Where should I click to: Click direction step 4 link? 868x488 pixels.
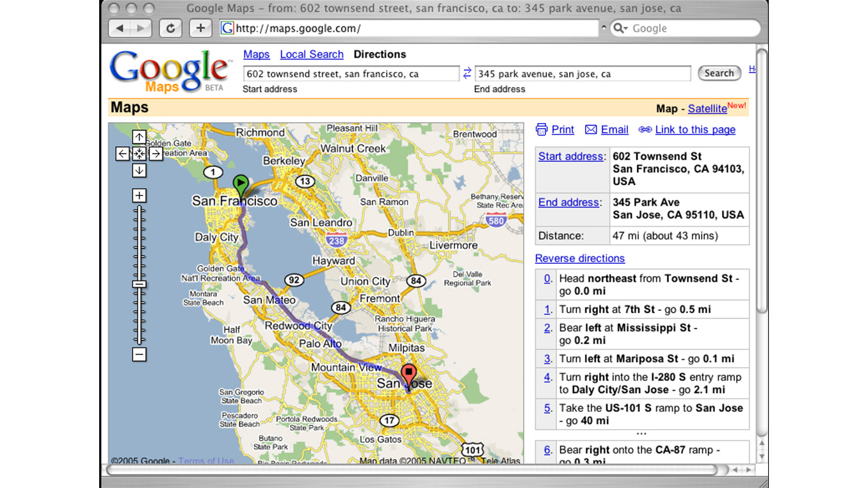click(547, 377)
